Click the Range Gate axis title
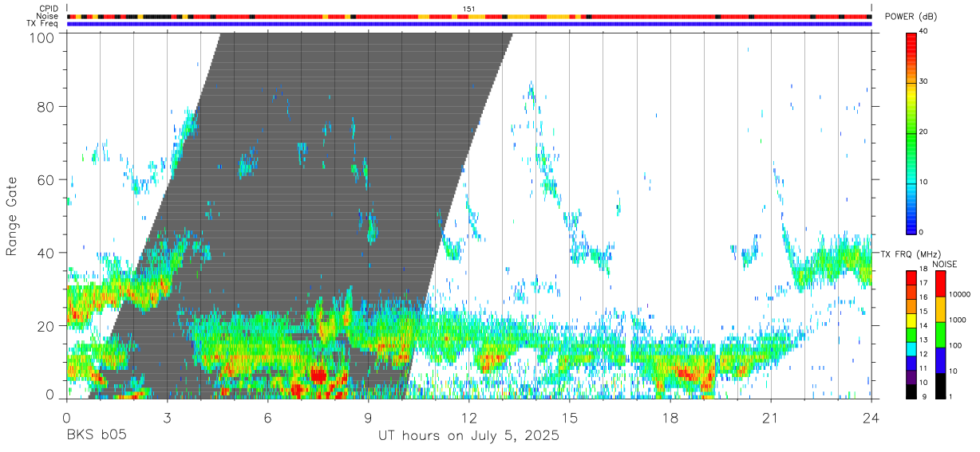Viewport: 980px width, 452px height. coord(12,216)
